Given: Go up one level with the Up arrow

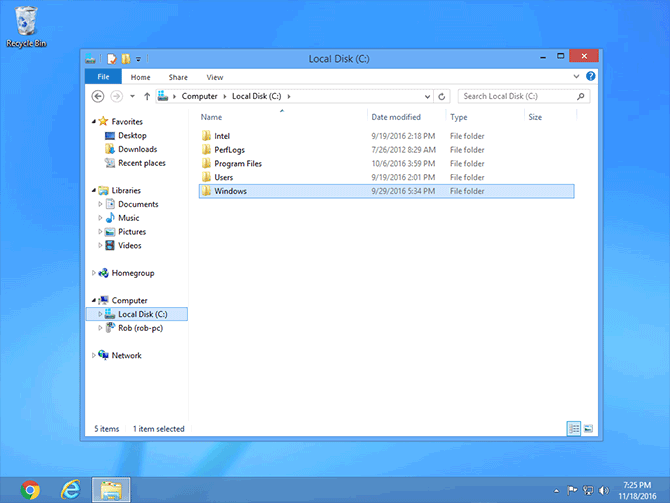Looking at the screenshot, I should 147,96.
